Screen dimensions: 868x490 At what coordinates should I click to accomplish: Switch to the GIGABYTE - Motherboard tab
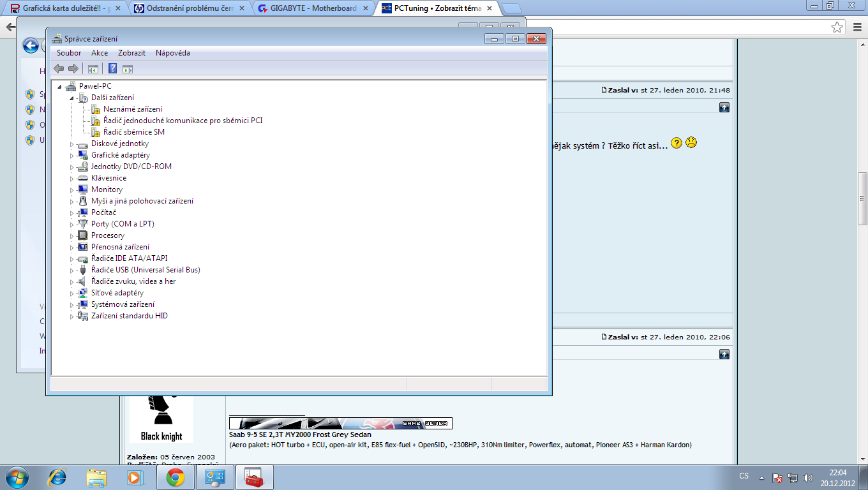[313, 8]
